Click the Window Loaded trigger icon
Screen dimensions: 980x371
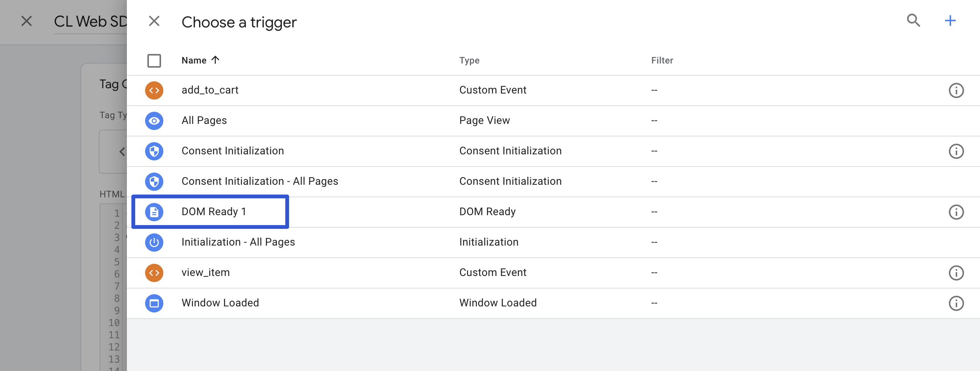tap(154, 303)
